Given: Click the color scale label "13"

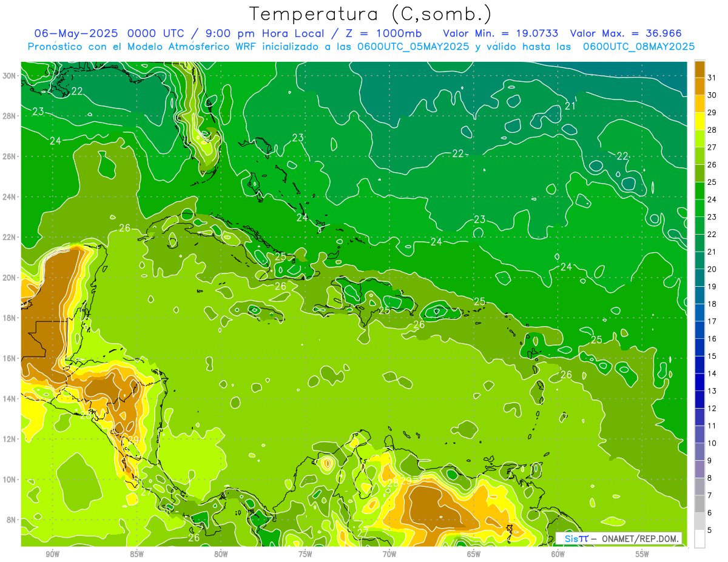Looking at the screenshot, I should [x=712, y=391].
